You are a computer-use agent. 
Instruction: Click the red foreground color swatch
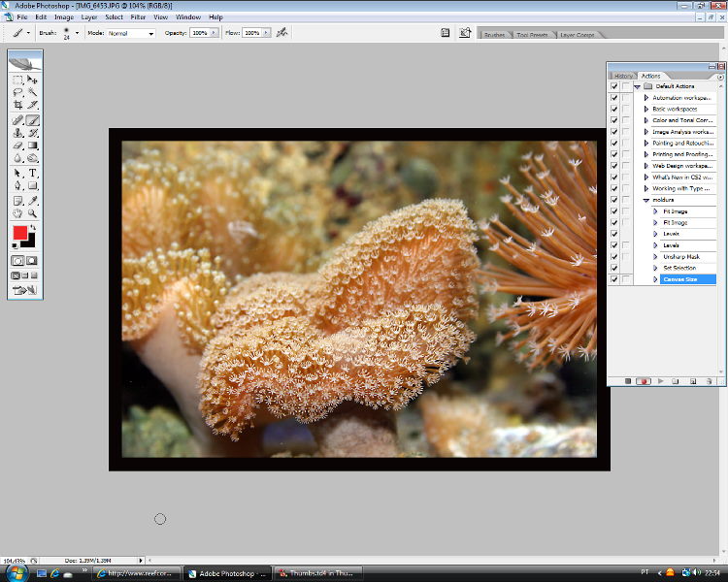tap(20, 233)
